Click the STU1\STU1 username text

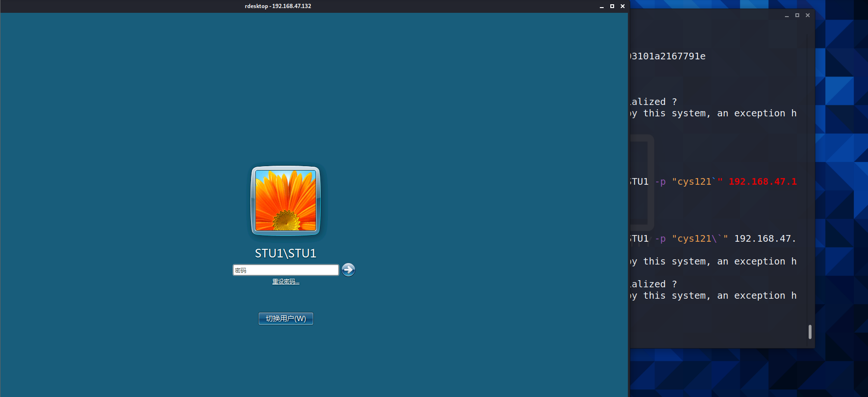pos(286,254)
